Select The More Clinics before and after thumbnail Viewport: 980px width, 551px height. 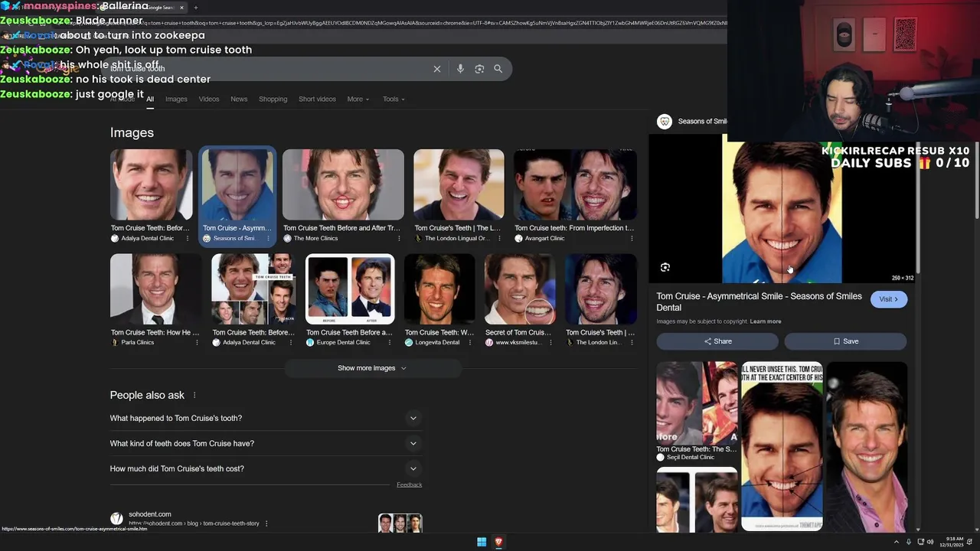(343, 184)
